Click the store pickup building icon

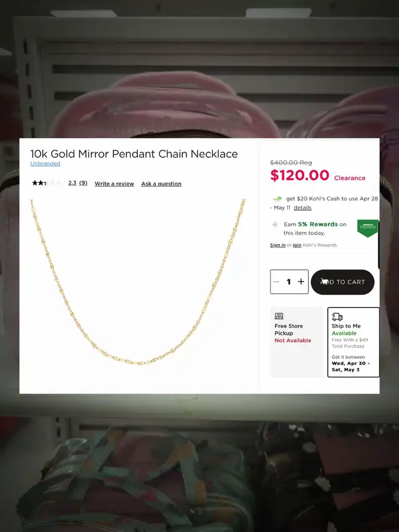pos(279,316)
